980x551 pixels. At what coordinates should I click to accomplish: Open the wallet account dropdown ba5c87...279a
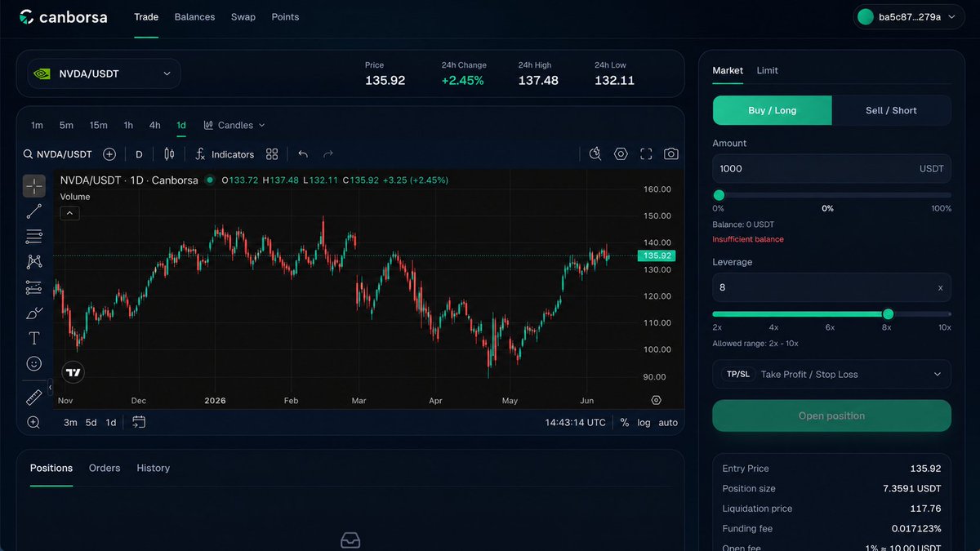tap(908, 16)
